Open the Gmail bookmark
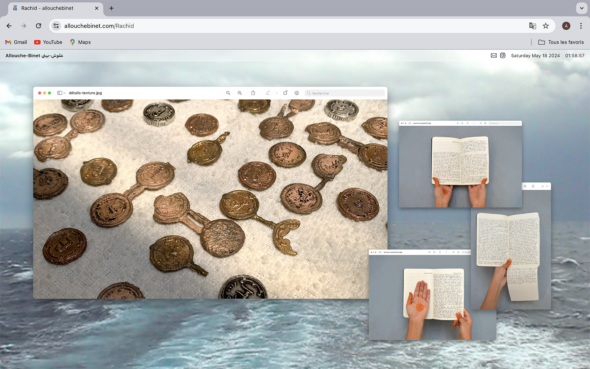 (16, 42)
